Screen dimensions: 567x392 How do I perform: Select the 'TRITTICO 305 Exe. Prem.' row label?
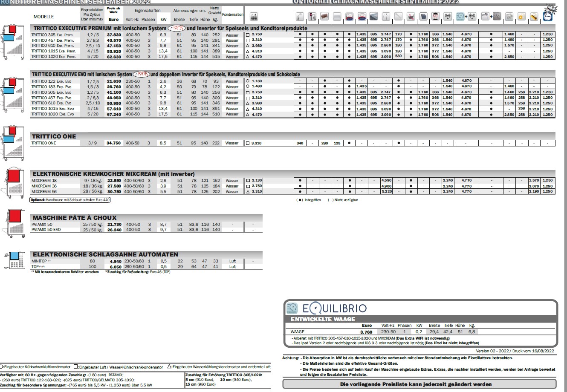pyautogui.click(x=53, y=34)
